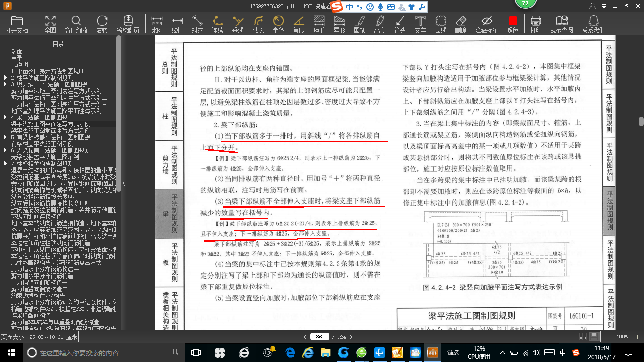Expand outline node 3 剪力墙 - 平法施工图制图规

click(5, 84)
